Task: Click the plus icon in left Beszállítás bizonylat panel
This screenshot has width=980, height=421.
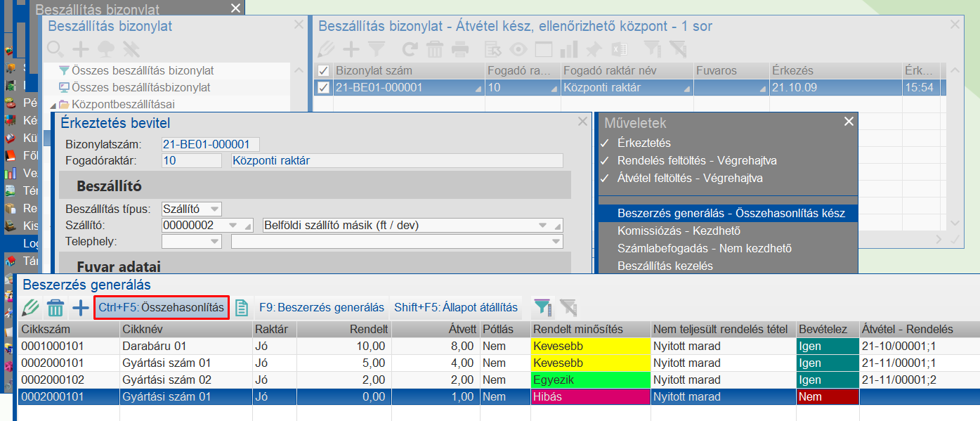Action: point(81,49)
